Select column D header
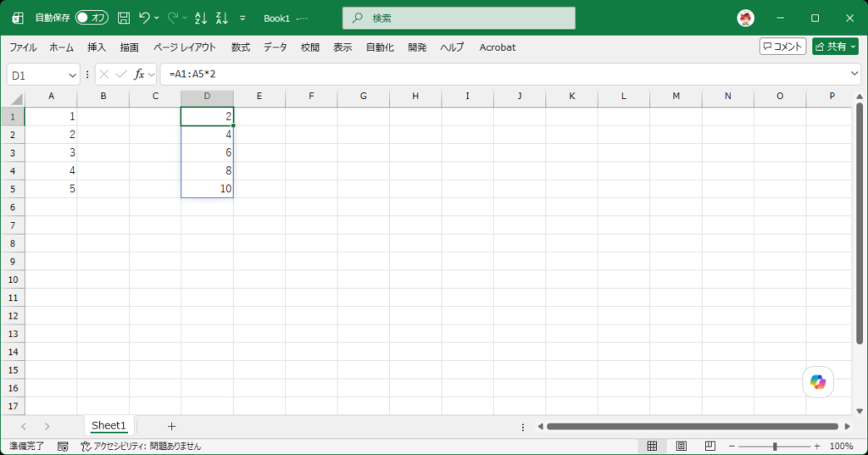This screenshot has width=868, height=455. coord(207,97)
